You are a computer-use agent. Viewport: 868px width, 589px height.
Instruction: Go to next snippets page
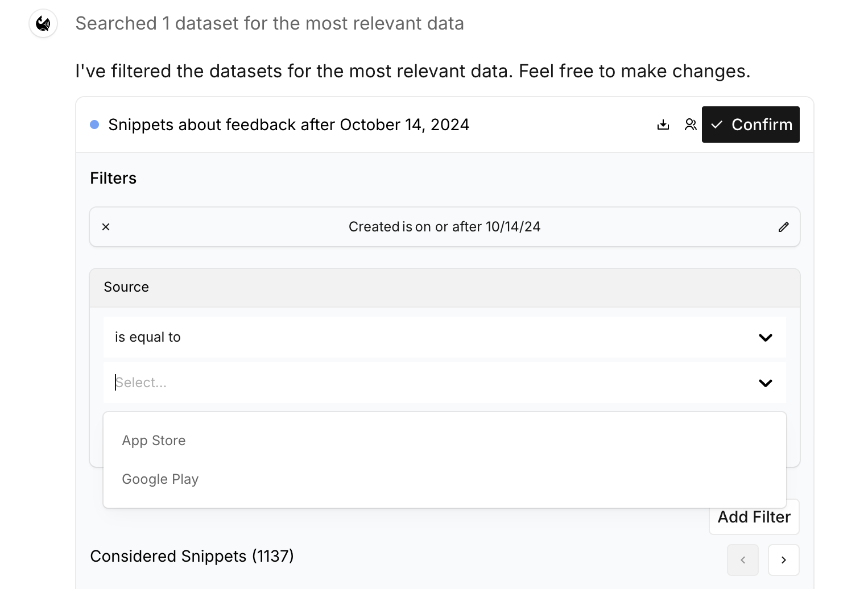(x=783, y=560)
